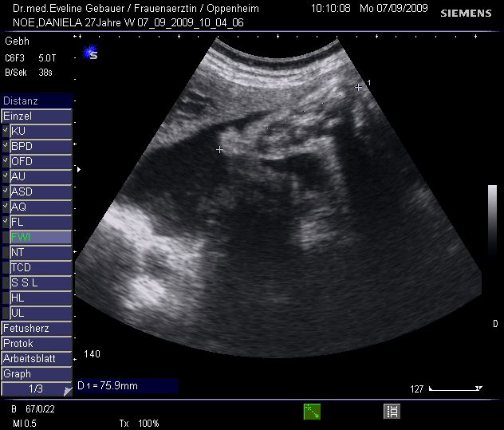Toggle the BPD measurement checkbox

click(x=6, y=146)
